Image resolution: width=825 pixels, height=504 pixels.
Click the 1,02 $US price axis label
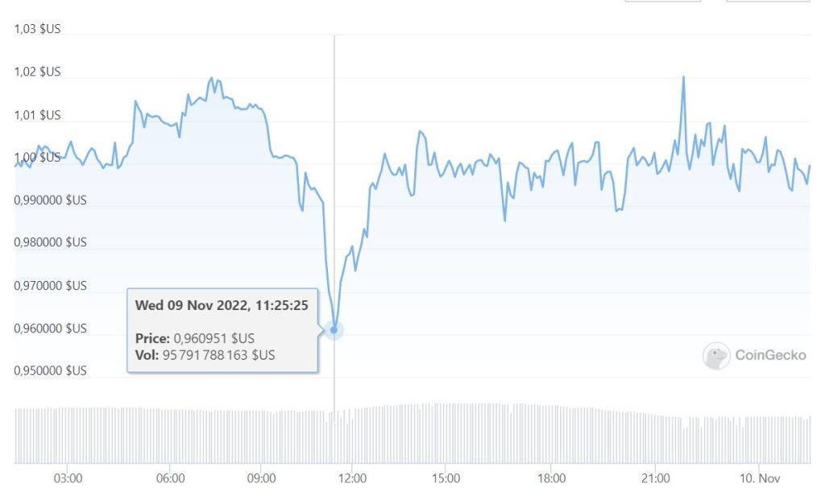(37, 72)
